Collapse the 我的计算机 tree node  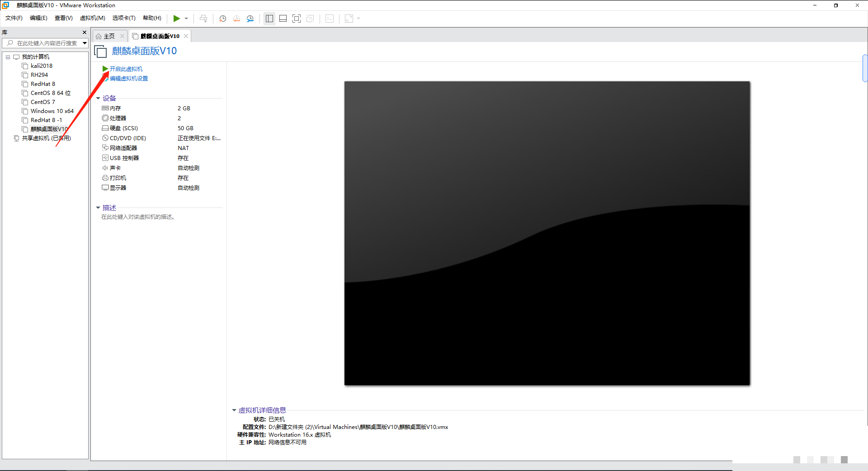point(8,57)
